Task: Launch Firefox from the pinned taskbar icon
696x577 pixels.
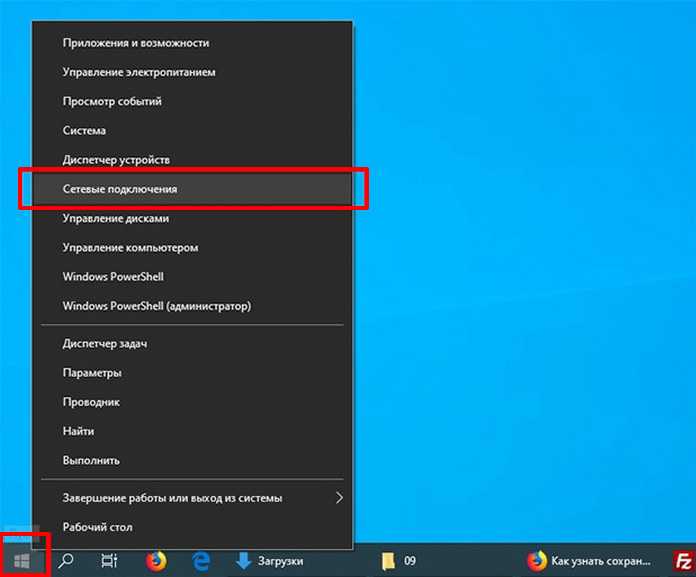Action: [156, 561]
